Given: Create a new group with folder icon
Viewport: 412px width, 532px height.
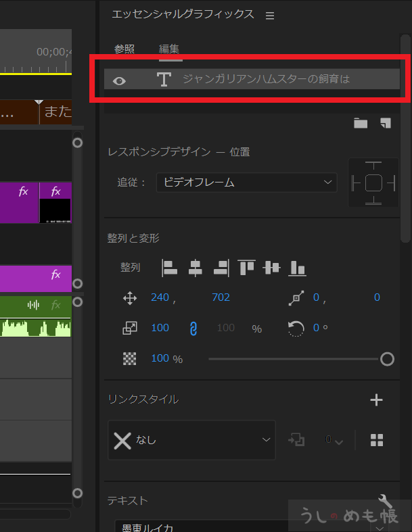Looking at the screenshot, I should (361, 123).
